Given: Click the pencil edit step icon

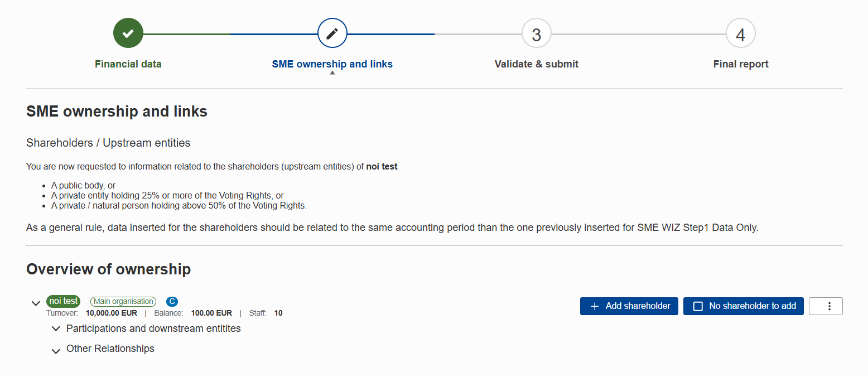Looking at the screenshot, I should click(x=332, y=33).
